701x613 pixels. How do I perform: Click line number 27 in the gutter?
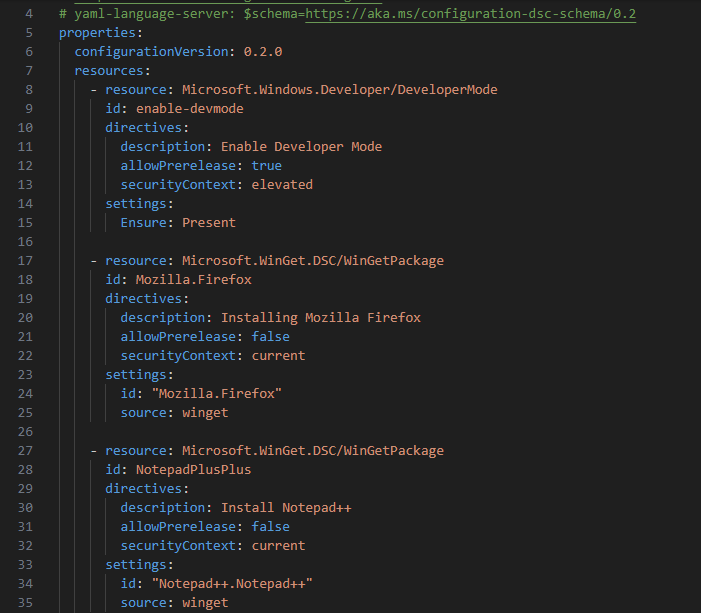[x=25, y=451]
